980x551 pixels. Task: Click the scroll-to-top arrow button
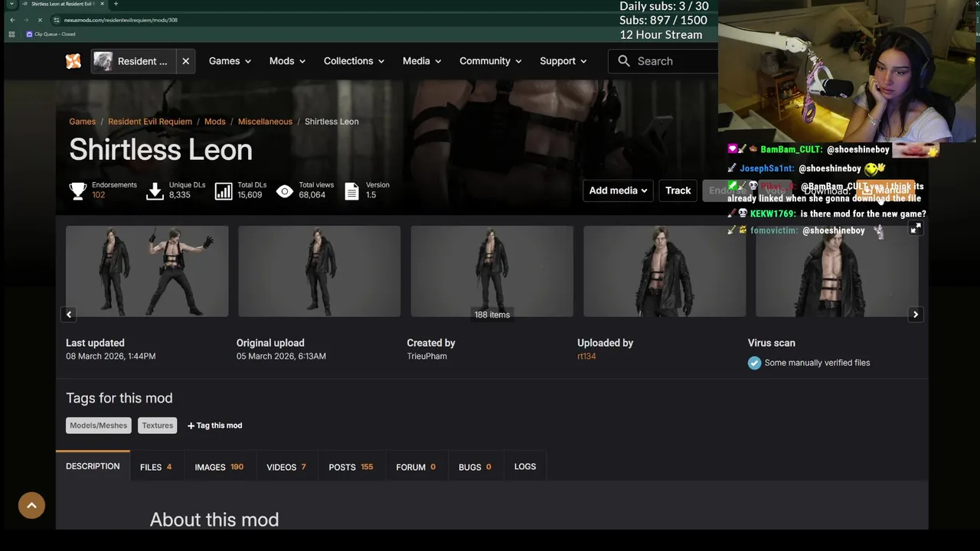click(31, 505)
